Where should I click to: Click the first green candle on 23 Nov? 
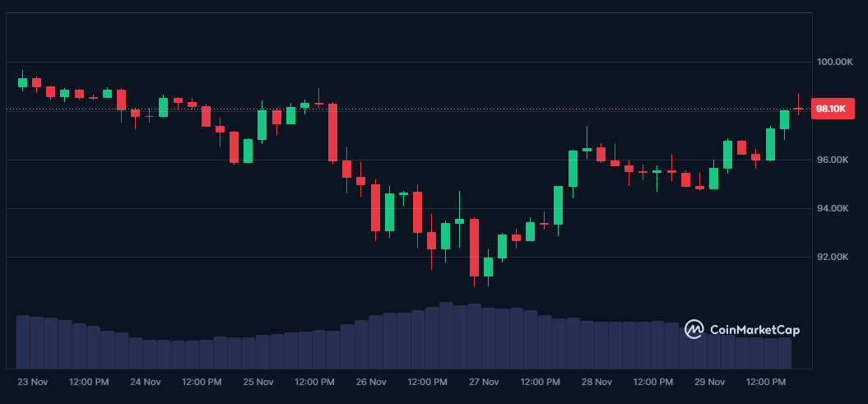point(23,82)
